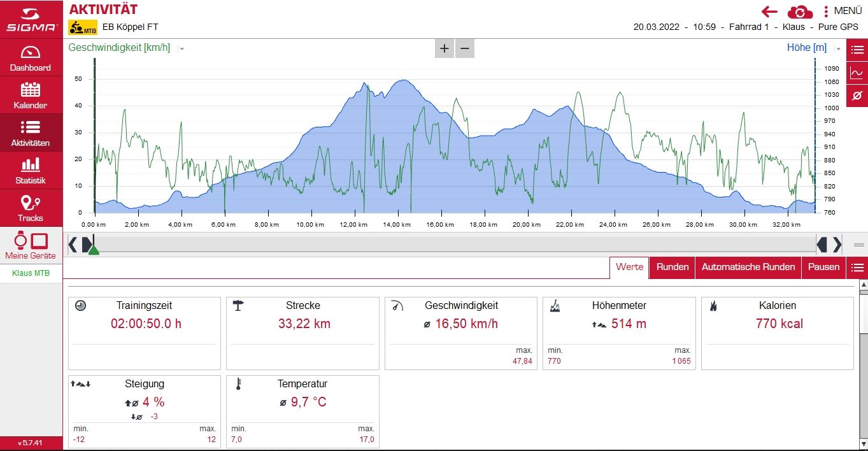The width and height of the screenshot is (868, 451).
Task: Expand the Geschwindigkeit [km/h] axis dropdown
Action: [181, 48]
